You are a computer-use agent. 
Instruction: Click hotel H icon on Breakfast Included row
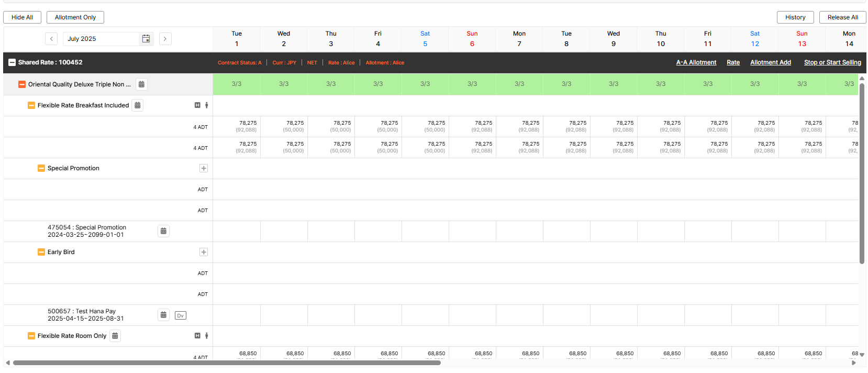tap(197, 105)
